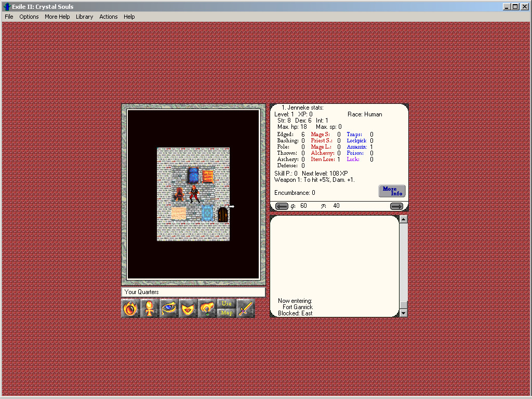Click the 'Alchemy:' skill label

322,153
